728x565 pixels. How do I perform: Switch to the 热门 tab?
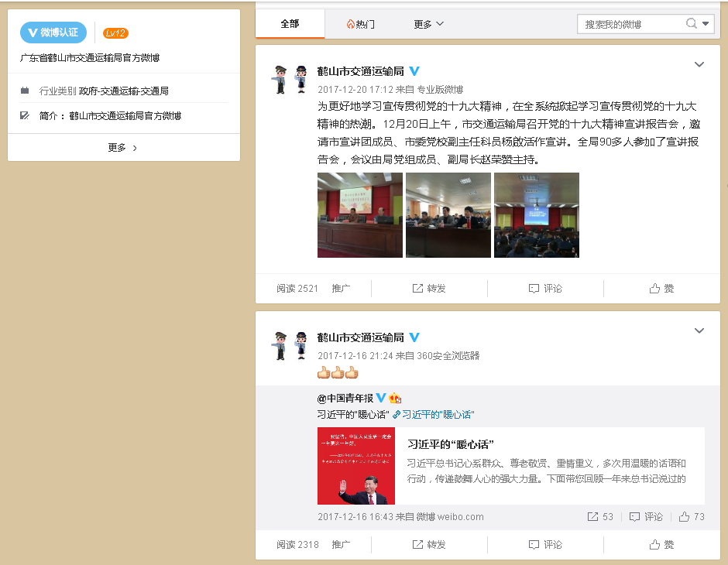(x=360, y=24)
